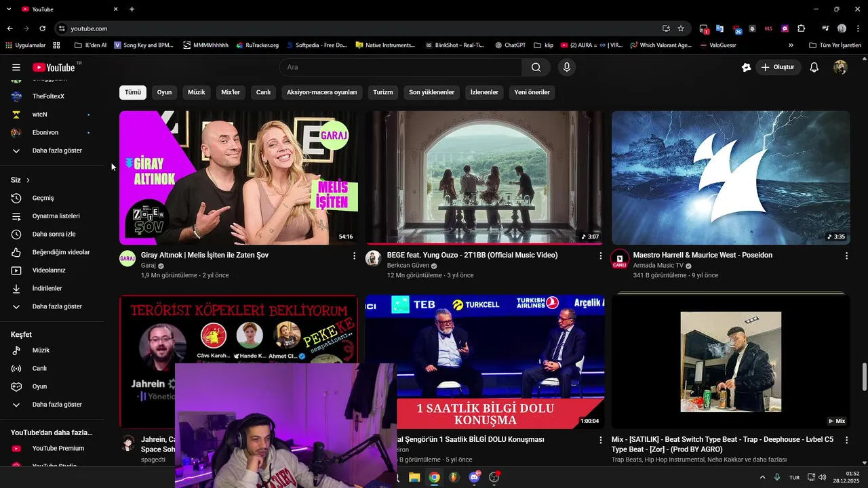Open options menu for Poseidon video

pos(846,256)
